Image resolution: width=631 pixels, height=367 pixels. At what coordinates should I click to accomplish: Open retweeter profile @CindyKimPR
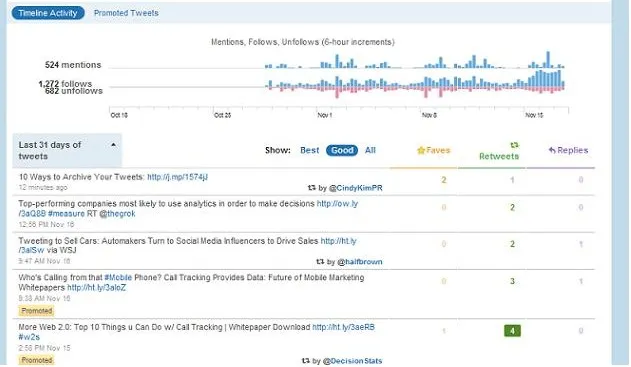[356, 188]
